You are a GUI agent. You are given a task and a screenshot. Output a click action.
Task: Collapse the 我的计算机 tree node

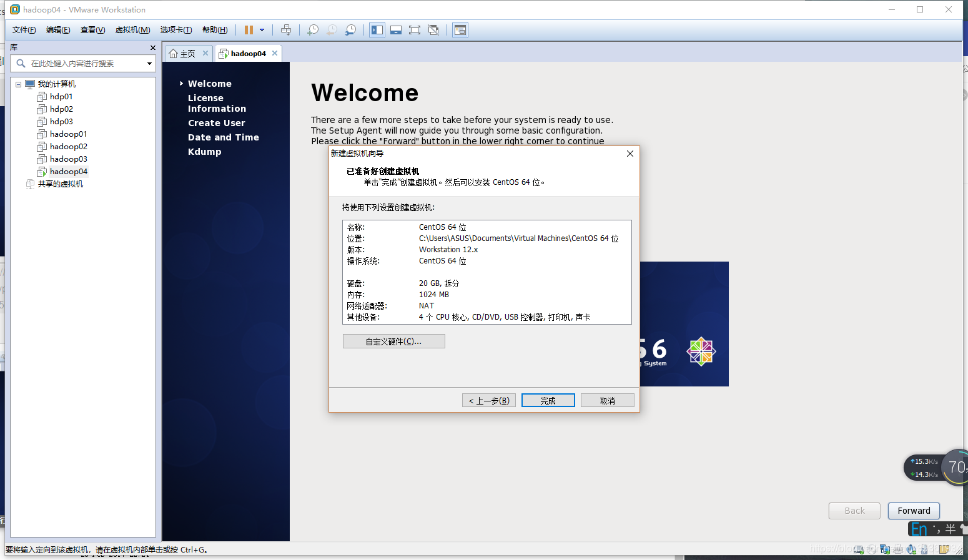(18, 84)
